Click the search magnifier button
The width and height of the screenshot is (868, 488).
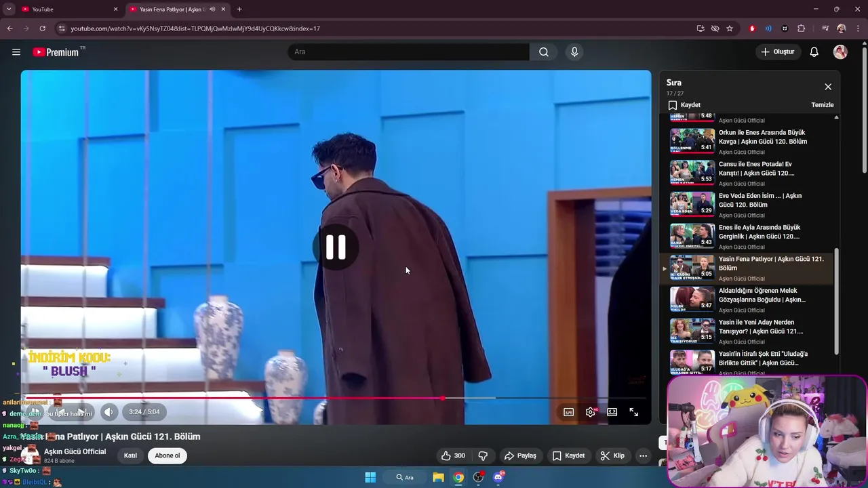coord(544,52)
